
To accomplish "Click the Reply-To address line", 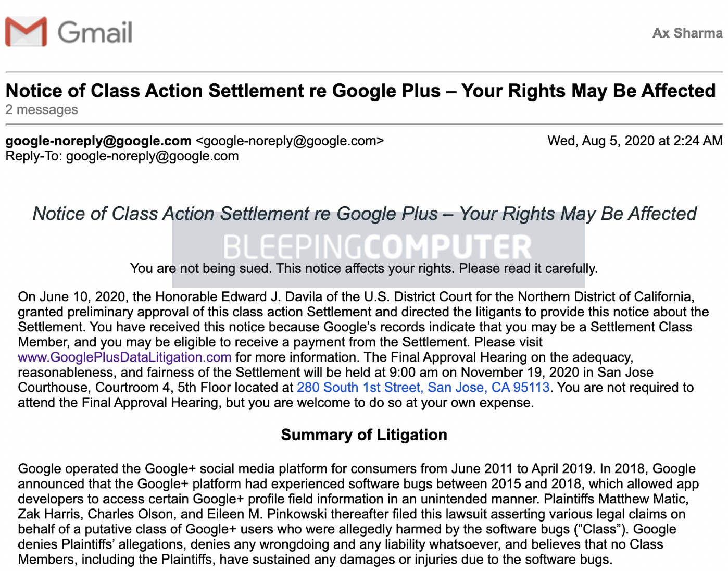I will pyautogui.click(x=122, y=156).
